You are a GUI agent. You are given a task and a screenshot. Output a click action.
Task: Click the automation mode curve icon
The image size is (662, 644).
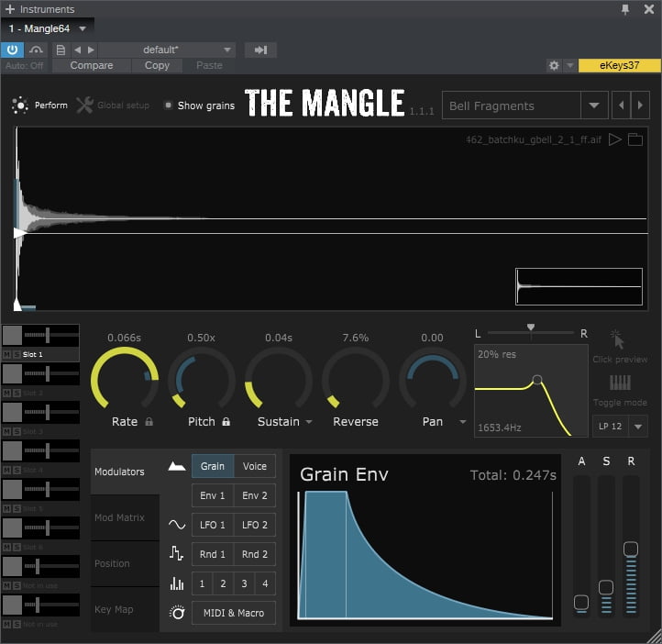coord(36,50)
